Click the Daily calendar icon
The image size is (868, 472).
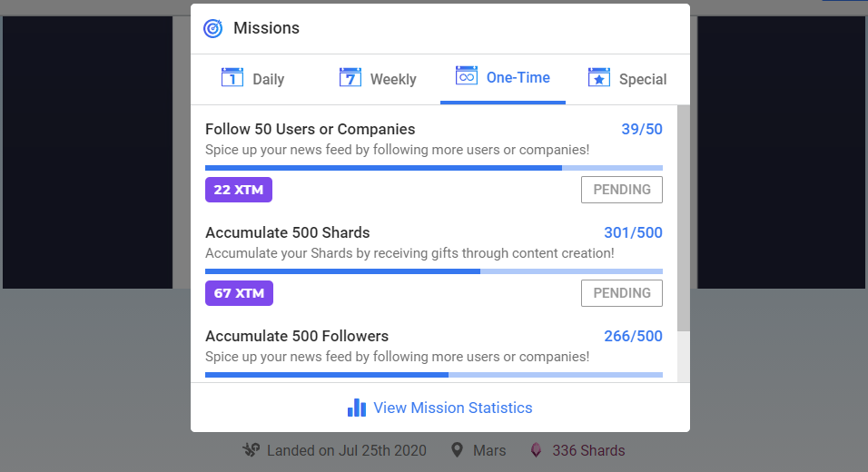pos(232,77)
